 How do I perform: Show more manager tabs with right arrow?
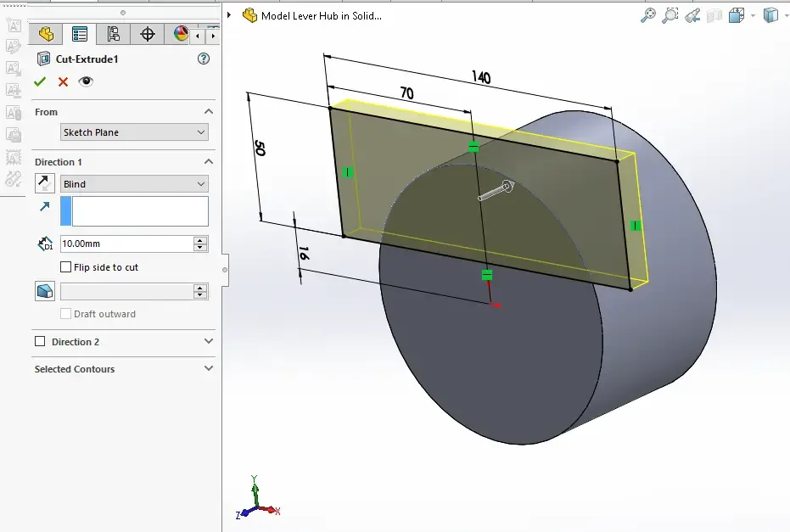(x=213, y=36)
